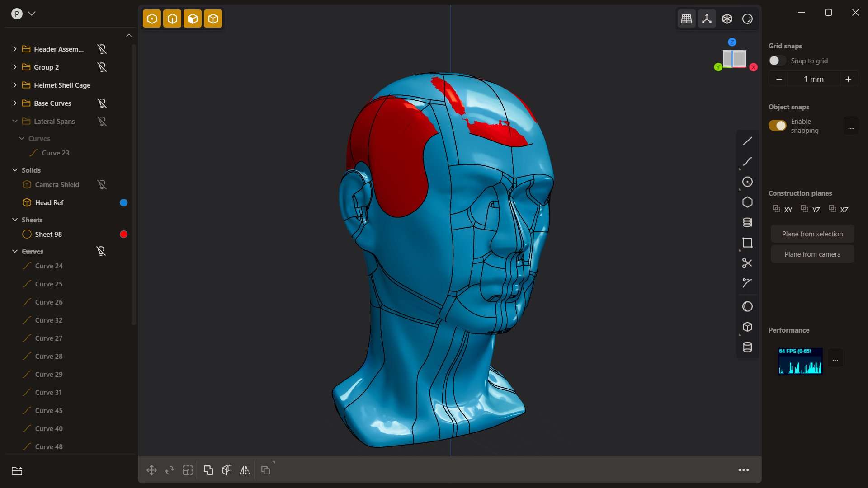This screenshot has width=868, height=488.
Task: Collapse outliner with the top chevron
Action: (129, 35)
